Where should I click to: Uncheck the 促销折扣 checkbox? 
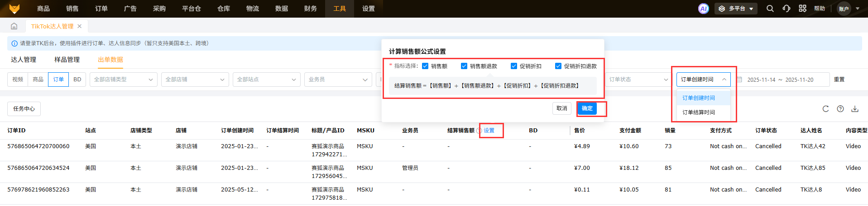(514, 66)
